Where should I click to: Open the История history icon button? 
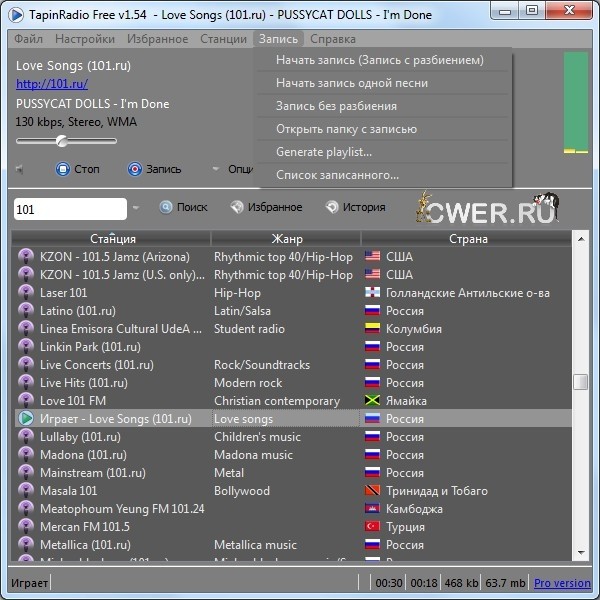click(x=332, y=208)
